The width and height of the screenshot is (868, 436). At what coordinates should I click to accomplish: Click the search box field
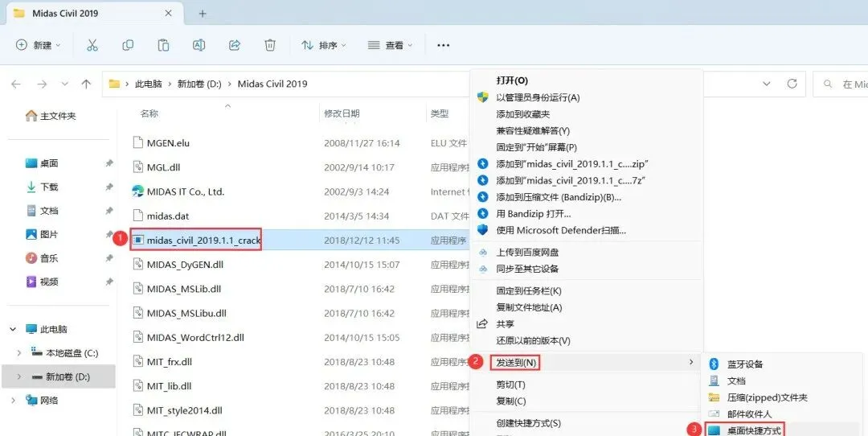point(841,84)
